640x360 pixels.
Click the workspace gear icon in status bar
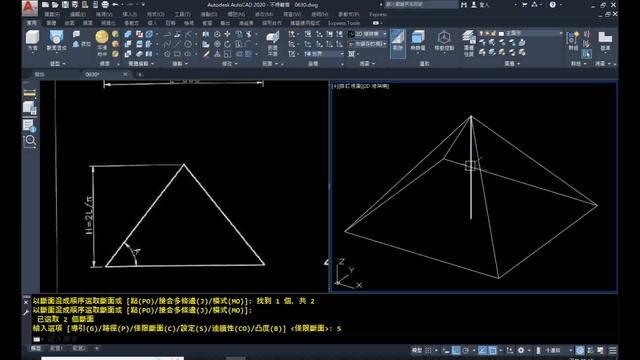(x=521, y=350)
